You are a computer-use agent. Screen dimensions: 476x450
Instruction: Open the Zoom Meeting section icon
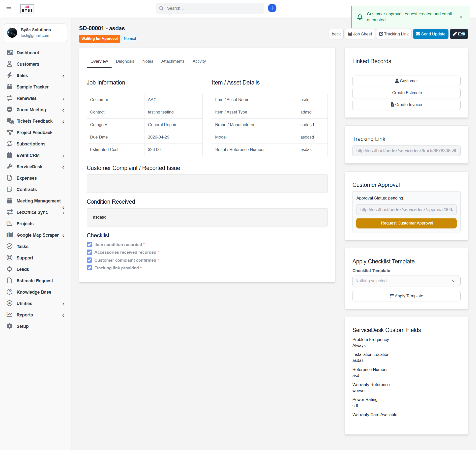pos(10,109)
